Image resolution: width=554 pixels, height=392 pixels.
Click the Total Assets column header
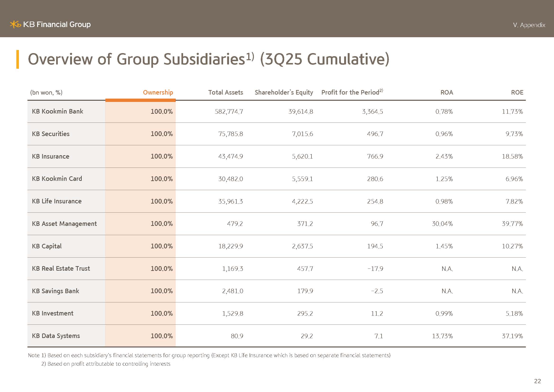click(225, 92)
